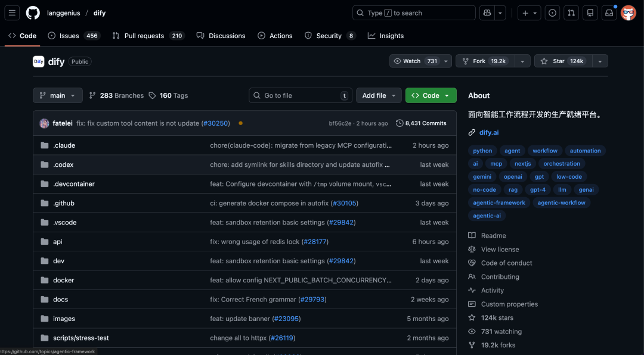
Task: Click the pull requests icon near notifications
Action: (x=571, y=13)
